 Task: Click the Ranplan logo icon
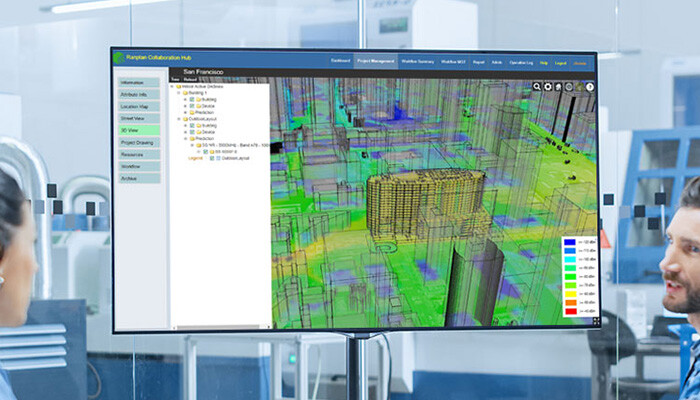point(119,58)
